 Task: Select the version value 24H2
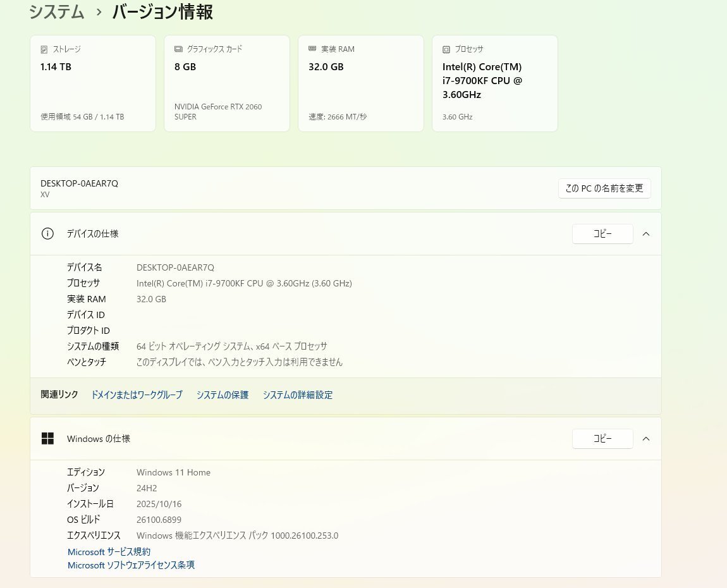point(147,488)
